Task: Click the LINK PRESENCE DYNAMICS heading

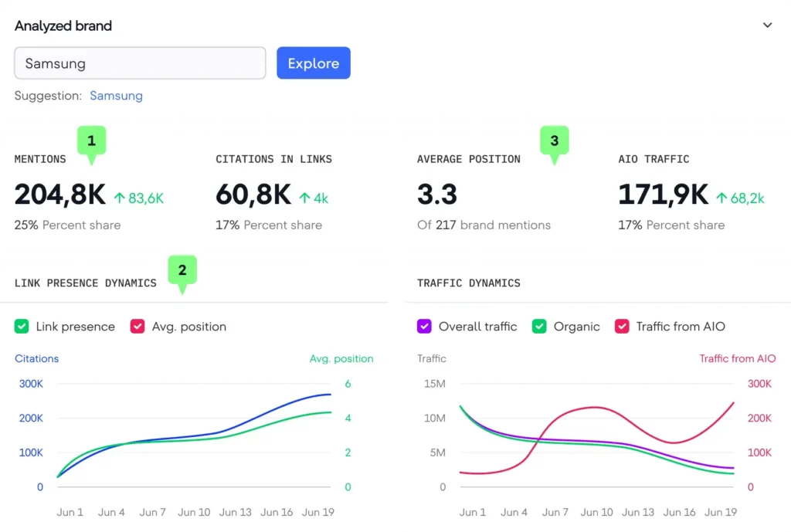Action: point(85,283)
